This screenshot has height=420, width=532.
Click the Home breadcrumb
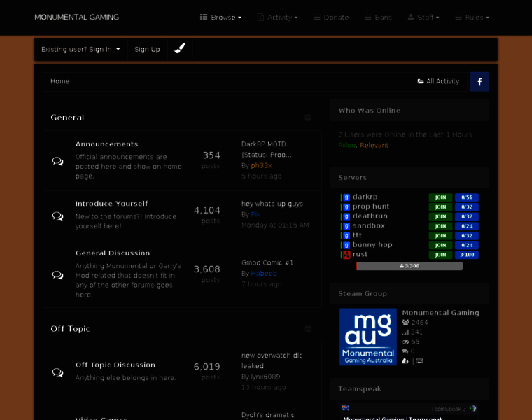click(x=60, y=81)
